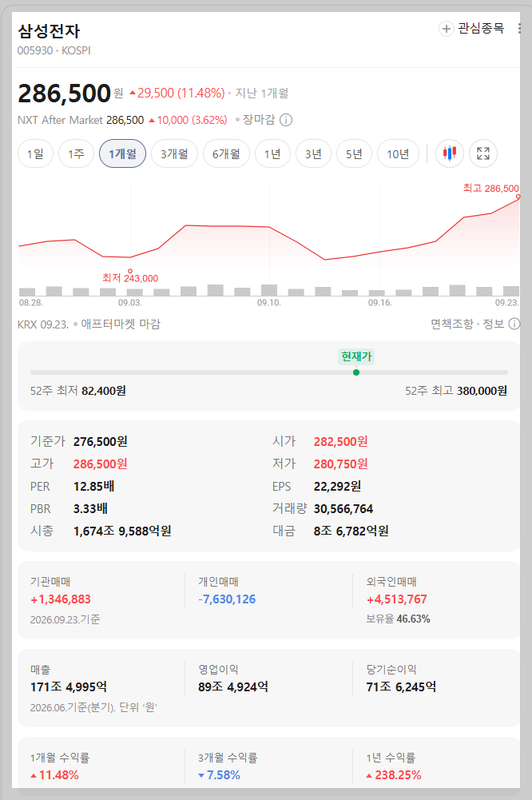Click the 기관매매 +1,346,883 figure
This screenshot has width=532, height=800.
tap(61, 599)
